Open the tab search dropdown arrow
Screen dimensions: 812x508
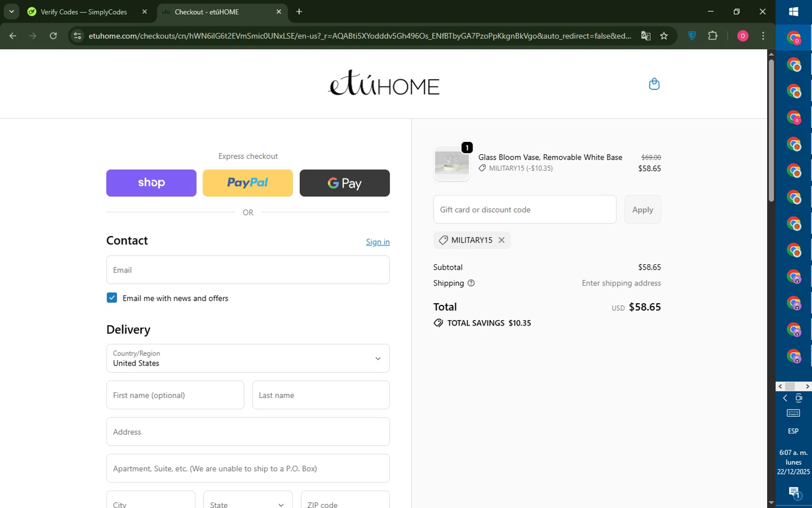pos(11,11)
